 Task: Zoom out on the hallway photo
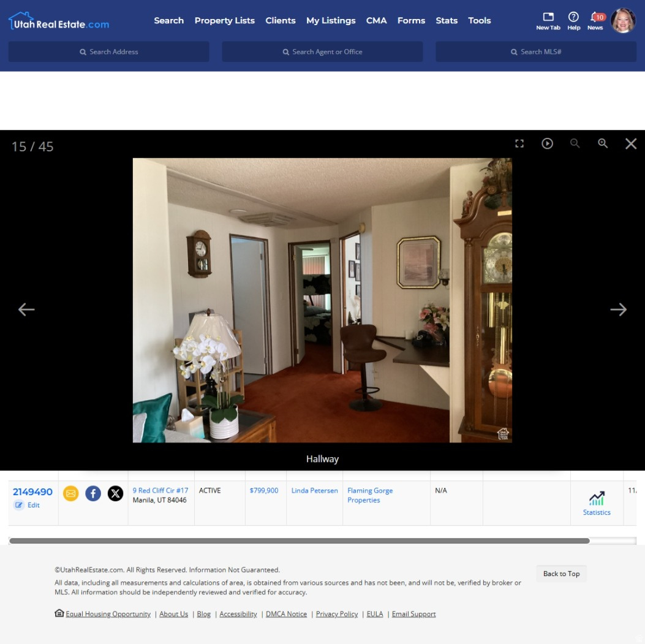(x=575, y=143)
